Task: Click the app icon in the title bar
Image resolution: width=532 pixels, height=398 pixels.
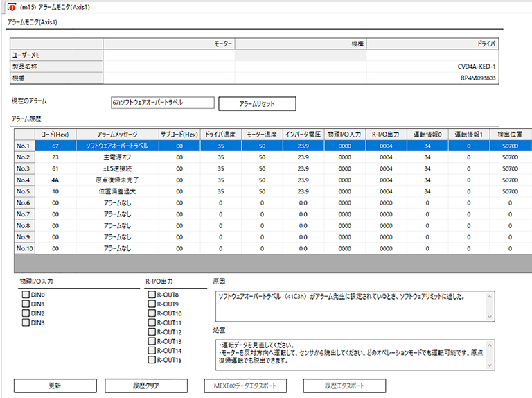Action: [11, 8]
